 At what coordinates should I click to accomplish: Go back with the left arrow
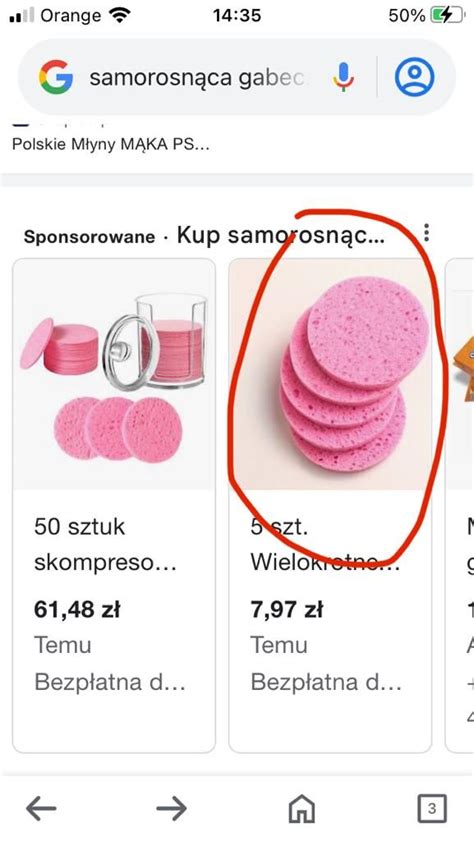[x=41, y=808]
